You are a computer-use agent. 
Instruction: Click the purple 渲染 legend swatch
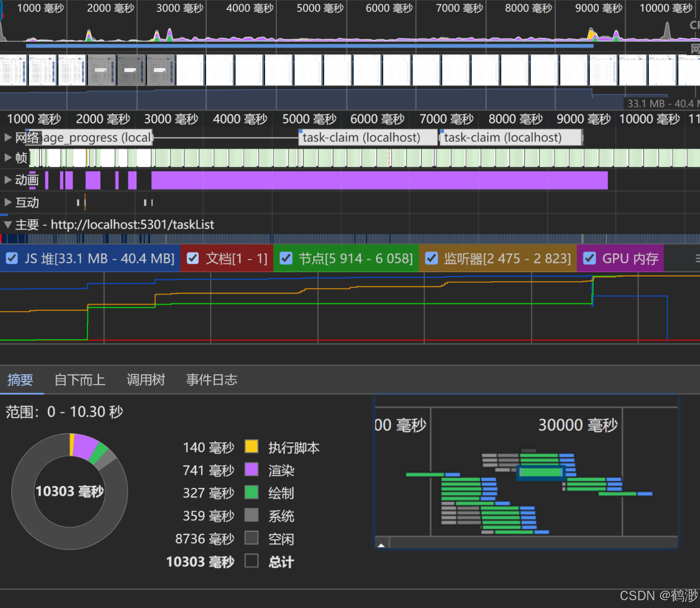point(252,469)
